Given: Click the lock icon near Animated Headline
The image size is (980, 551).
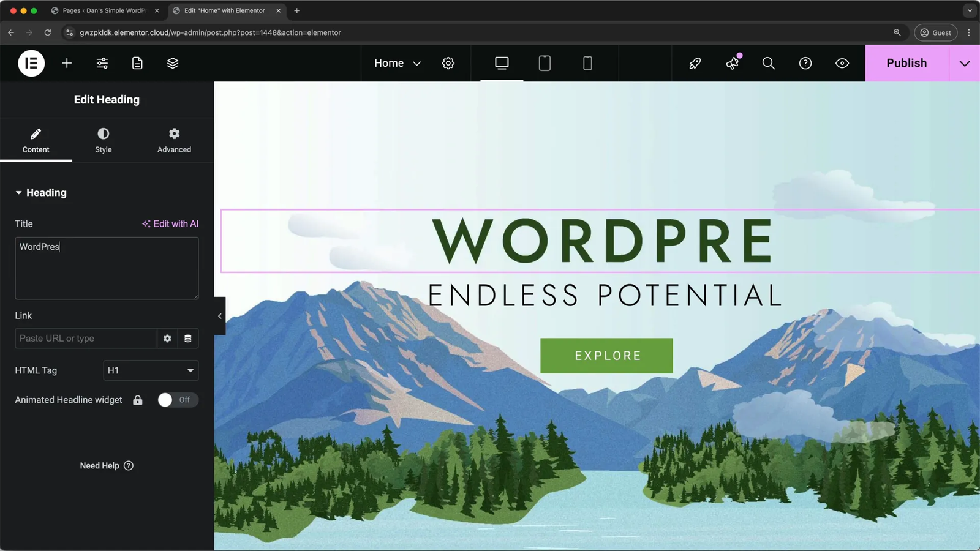Looking at the screenshot, I should point(138,400).
